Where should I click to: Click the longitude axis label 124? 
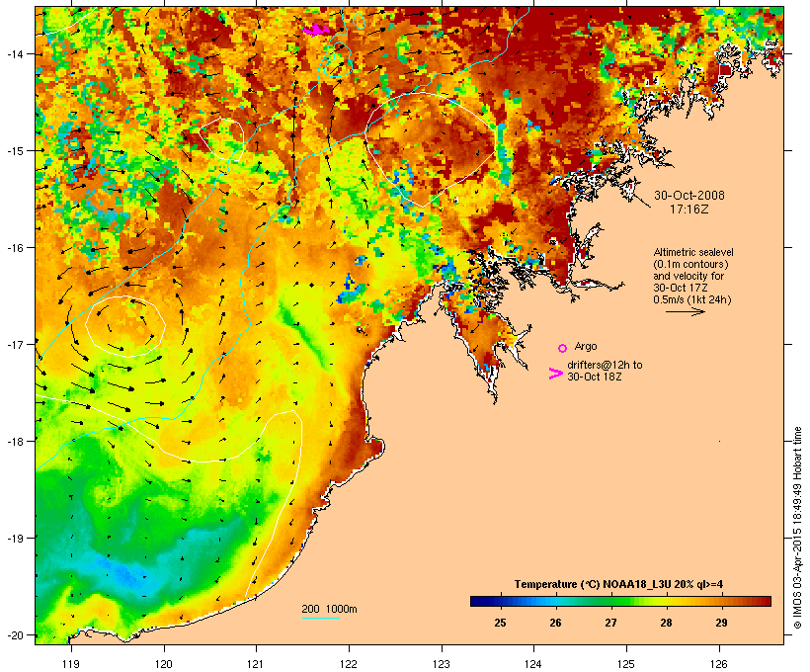(533, 664)
